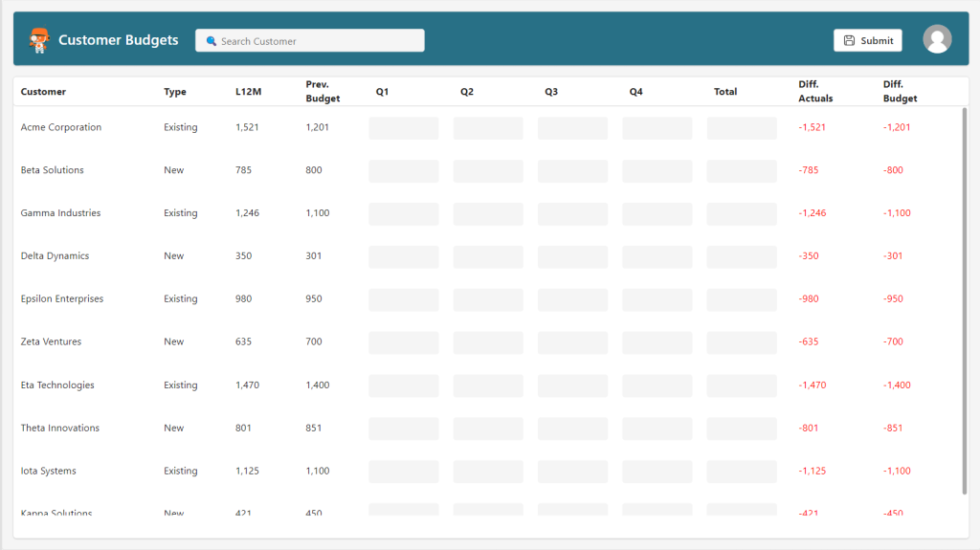
Task: Click the Diff. Actuals column header
Action: click(815, 92)
